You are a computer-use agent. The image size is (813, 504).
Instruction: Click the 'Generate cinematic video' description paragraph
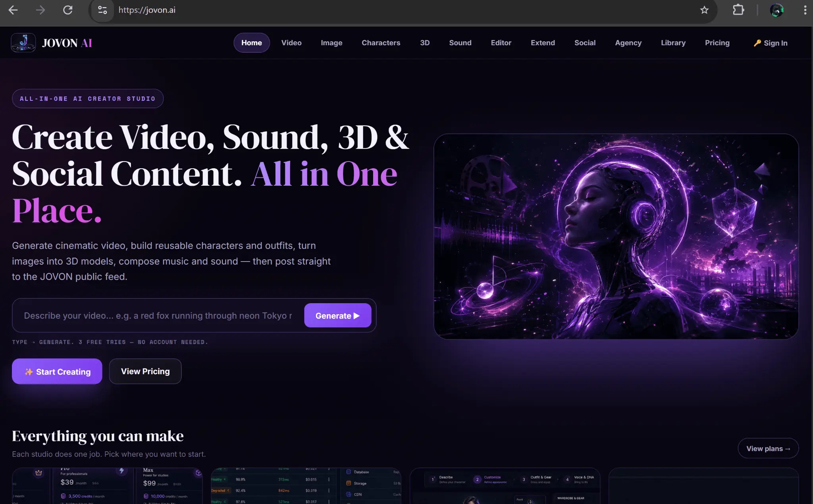tap(171, 261)
